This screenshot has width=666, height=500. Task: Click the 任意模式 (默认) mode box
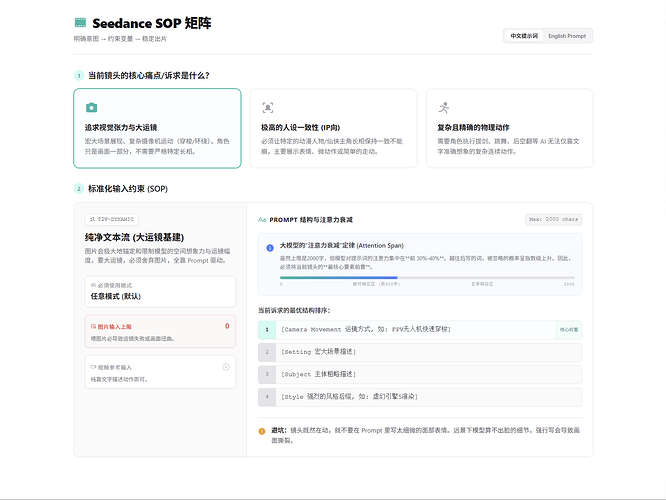coord(160,291)
